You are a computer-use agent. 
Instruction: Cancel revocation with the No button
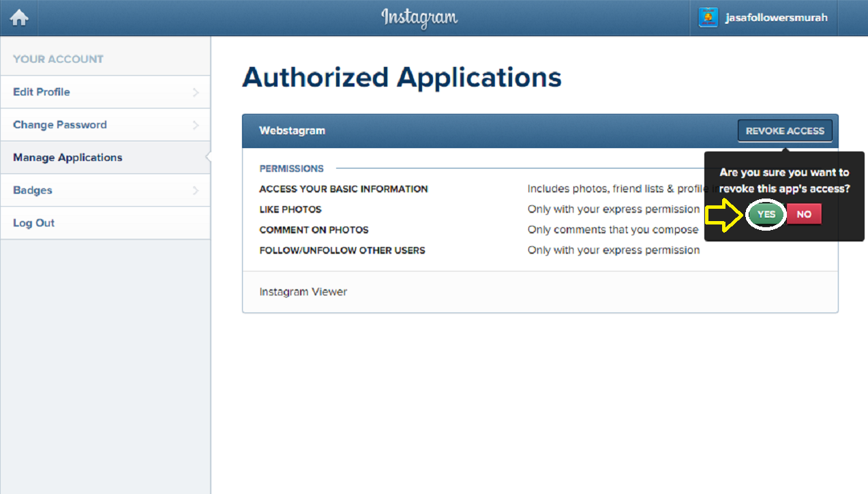coord(804,214)
